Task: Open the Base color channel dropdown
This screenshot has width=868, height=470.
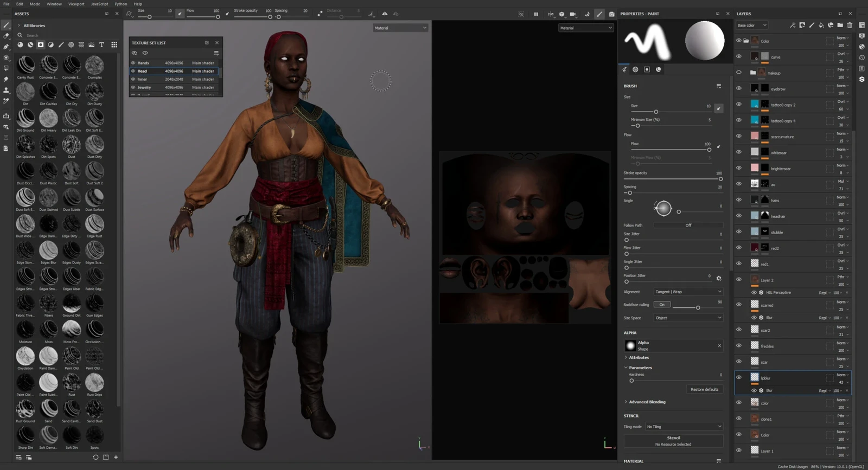Action: point(751,25)
